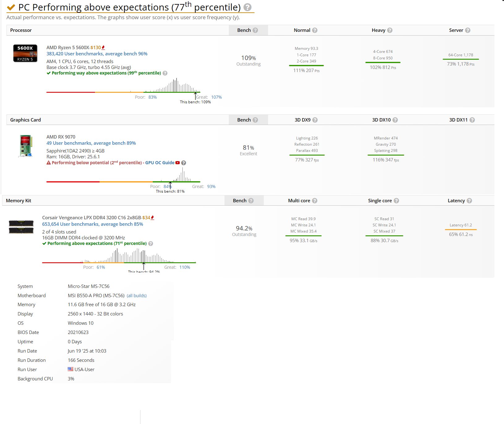Click the 88% 30.7 GB/s single core result
The width and height of the screenshot is (504, 424).
pyautogui.click(x=384, y=241)
